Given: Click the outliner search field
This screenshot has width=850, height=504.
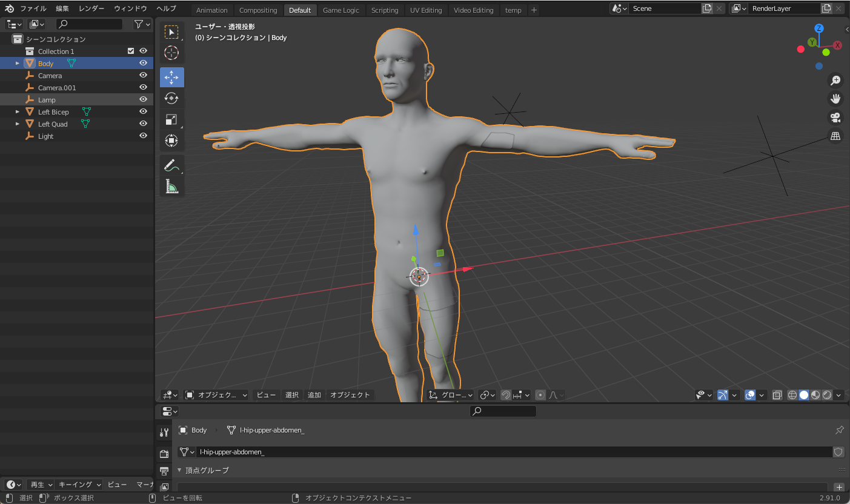Looking at the screenshot, I should tap(89, 24).
